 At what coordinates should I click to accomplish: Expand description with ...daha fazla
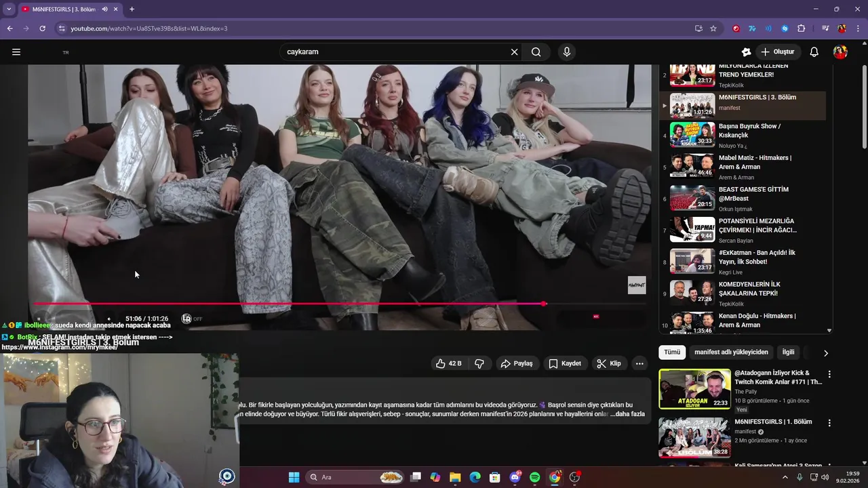click(627, 413)
